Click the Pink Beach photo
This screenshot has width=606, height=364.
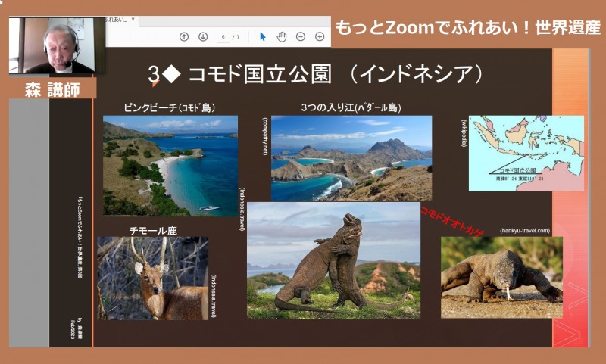click(170, 166)
